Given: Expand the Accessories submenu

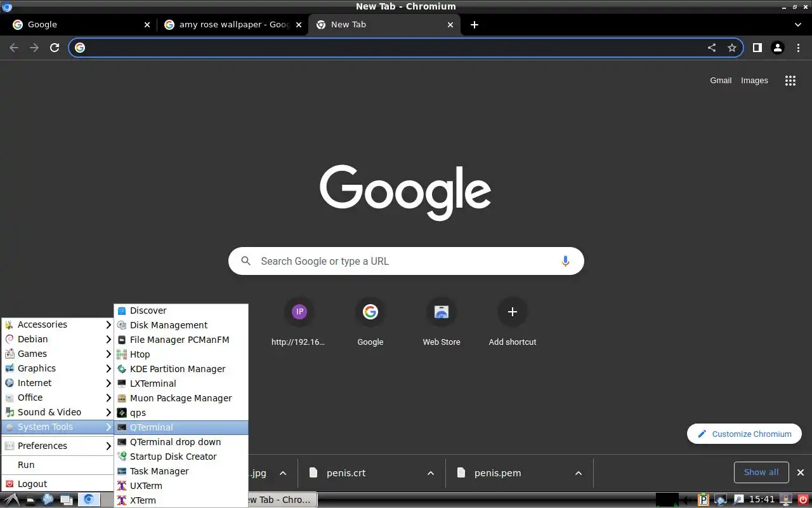Looking at the screenshot, I should (58, 324).
